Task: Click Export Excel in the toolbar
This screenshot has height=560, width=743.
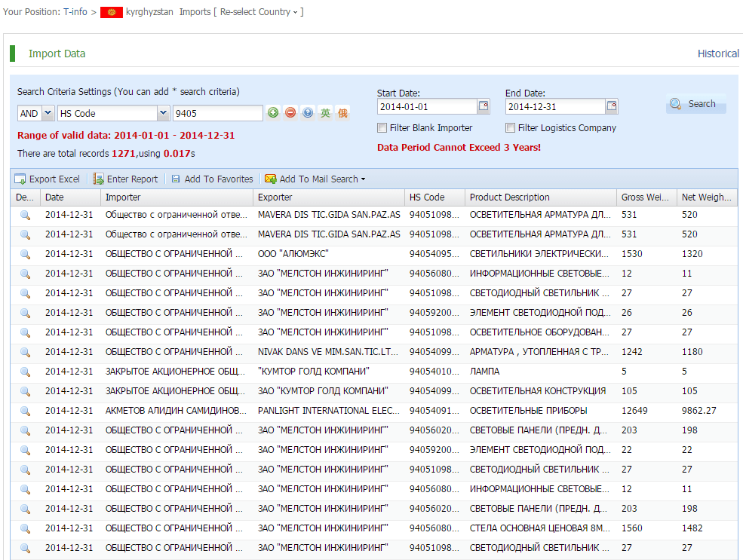Action: (48, 179)
